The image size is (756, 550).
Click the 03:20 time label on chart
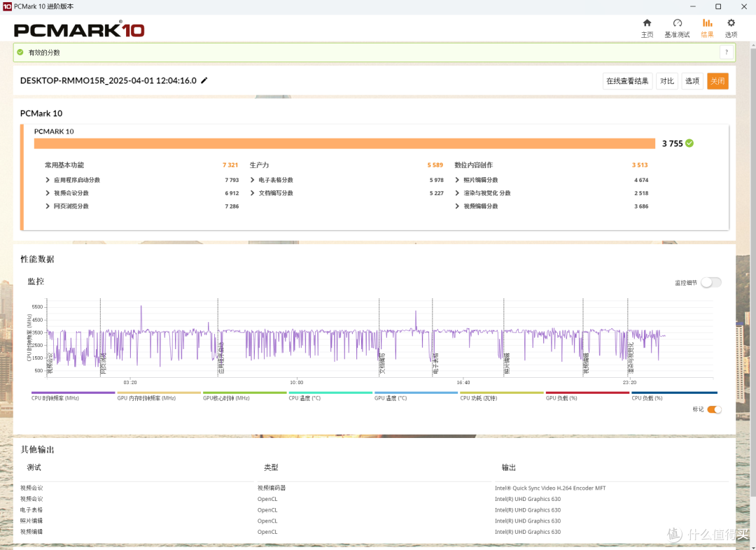[x=130, y=382]
